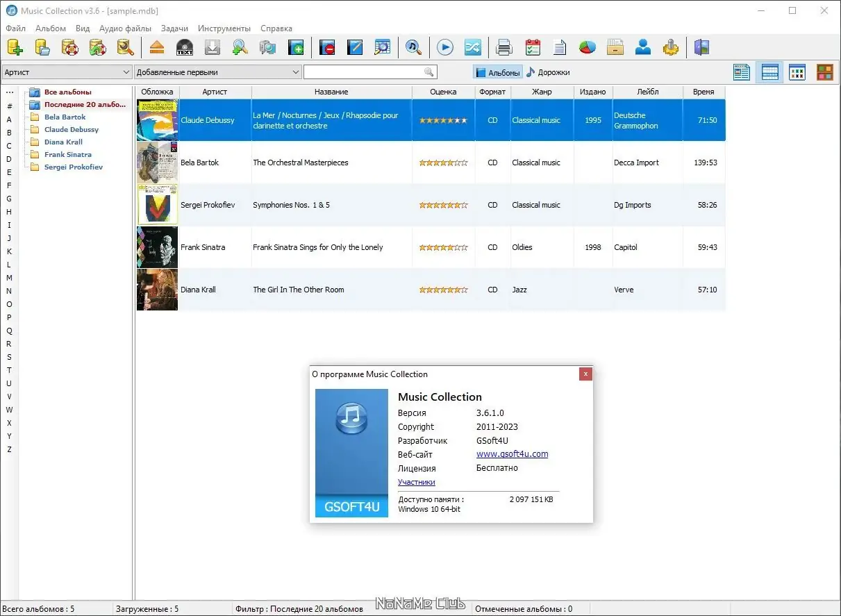
Task: Open the Артист grouping dropdown
Action: (x=67, y=72)
